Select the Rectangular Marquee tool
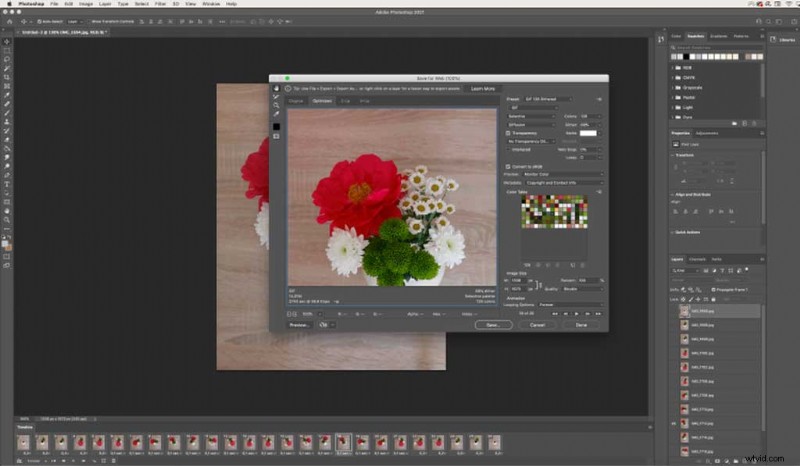Viewport: 800px width, 466px height. [7, 51]
